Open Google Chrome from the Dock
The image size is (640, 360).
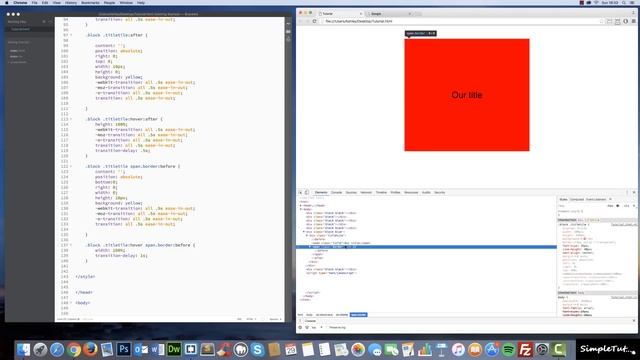click(73, 349)
